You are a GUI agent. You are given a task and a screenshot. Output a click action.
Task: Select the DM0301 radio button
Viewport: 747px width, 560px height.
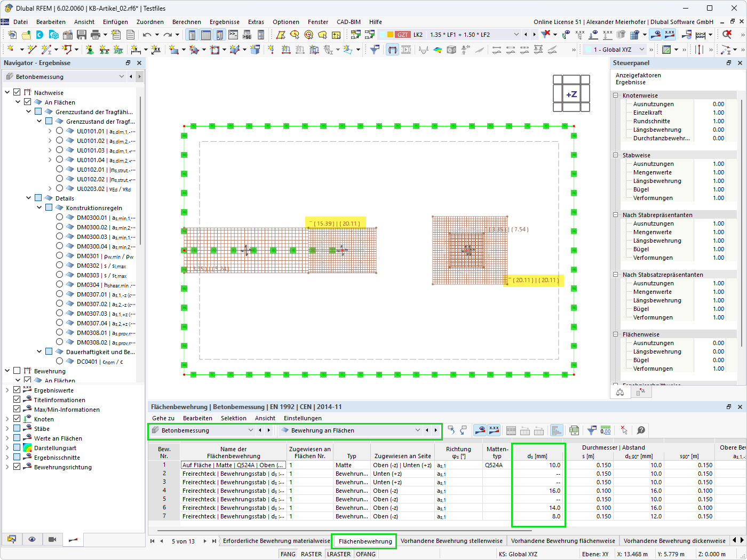[59, 255]
